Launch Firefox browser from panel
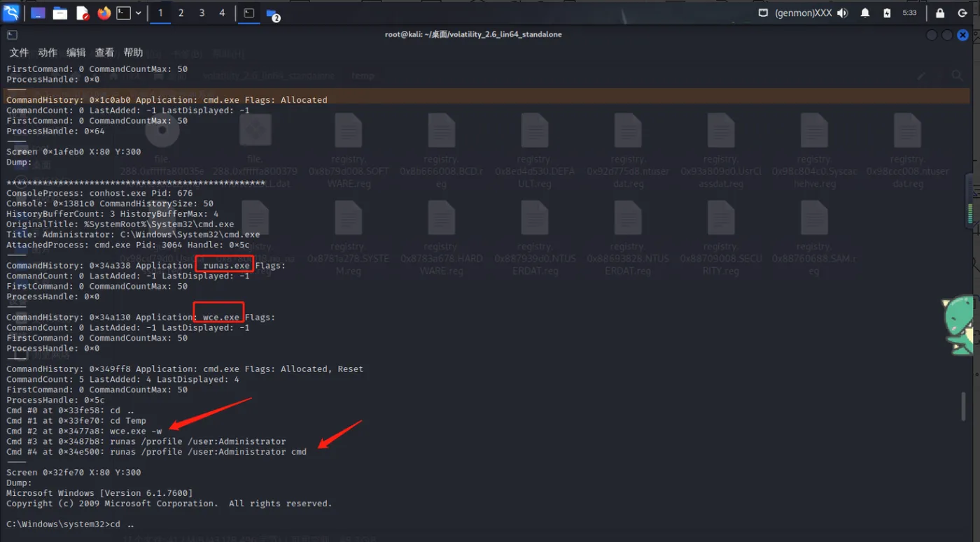 click(104, 13)
